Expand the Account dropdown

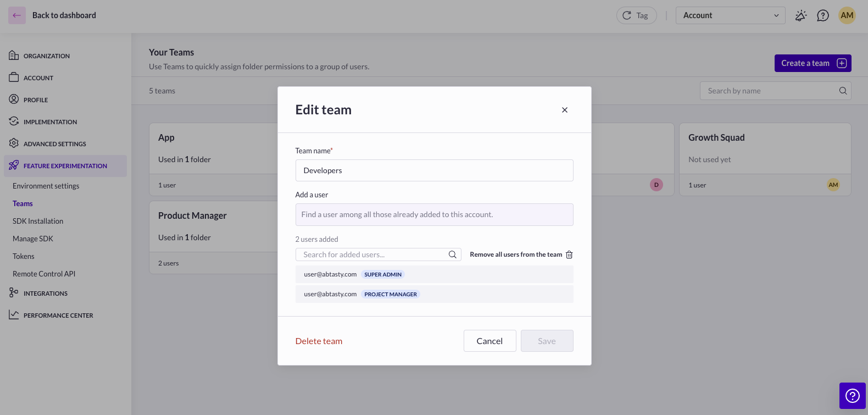[730, 15]
